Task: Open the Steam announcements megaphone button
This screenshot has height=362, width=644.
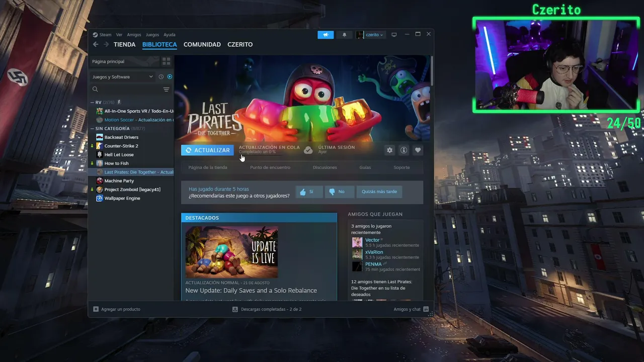Action: pyautogui.click(x=326, y=35)
